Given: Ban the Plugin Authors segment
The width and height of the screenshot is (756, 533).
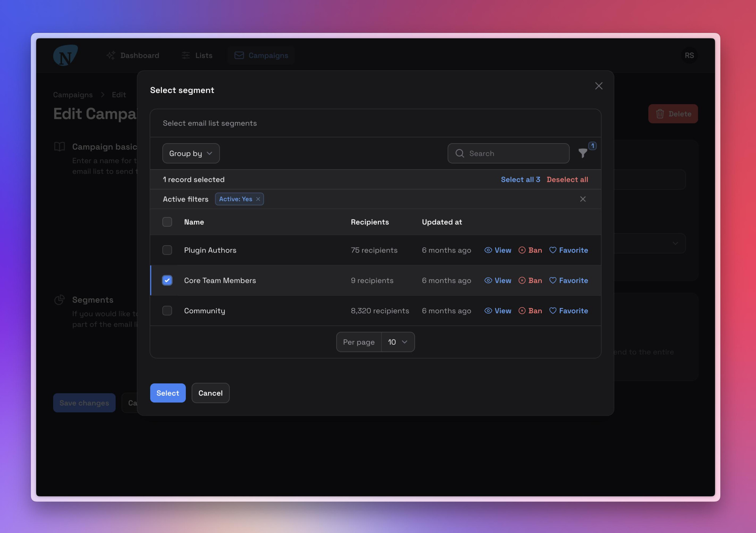Looking at the screenshot, I should pos(530,250).
